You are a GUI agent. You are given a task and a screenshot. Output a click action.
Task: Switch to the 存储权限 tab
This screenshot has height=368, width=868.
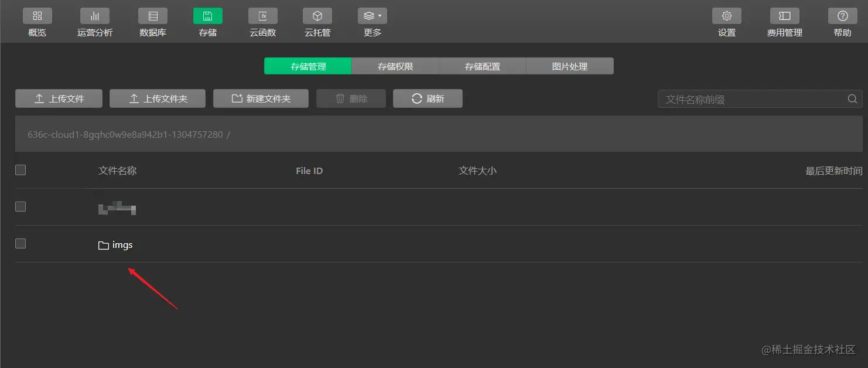[x=395, y=66]
